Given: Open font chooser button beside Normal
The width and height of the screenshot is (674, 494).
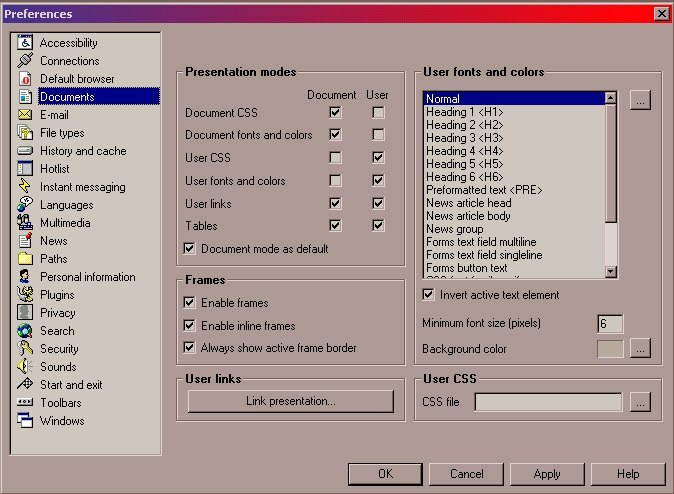Looking at the screenshot, I should point(641,99).
